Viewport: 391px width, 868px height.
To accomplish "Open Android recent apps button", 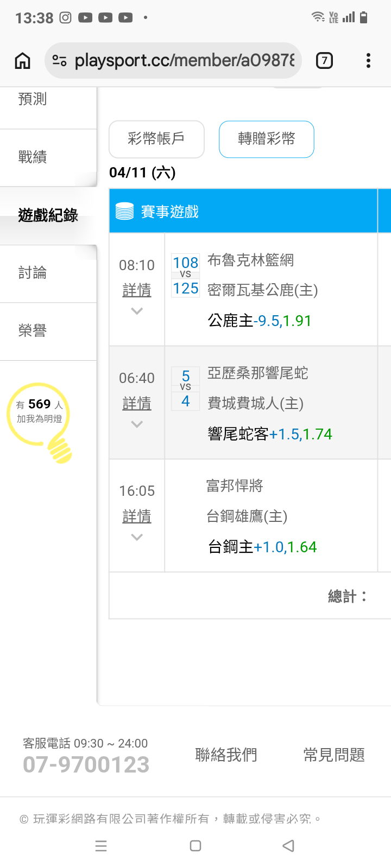I will [101, 846].
